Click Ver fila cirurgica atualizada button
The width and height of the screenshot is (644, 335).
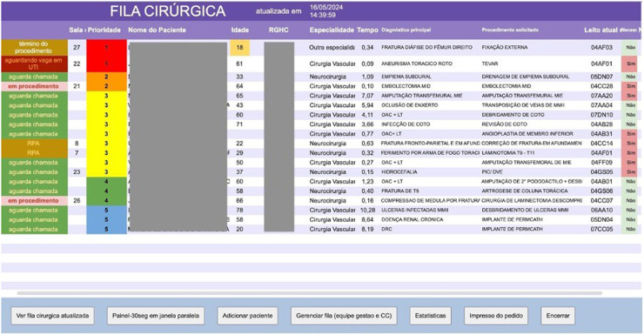point(52,316)
